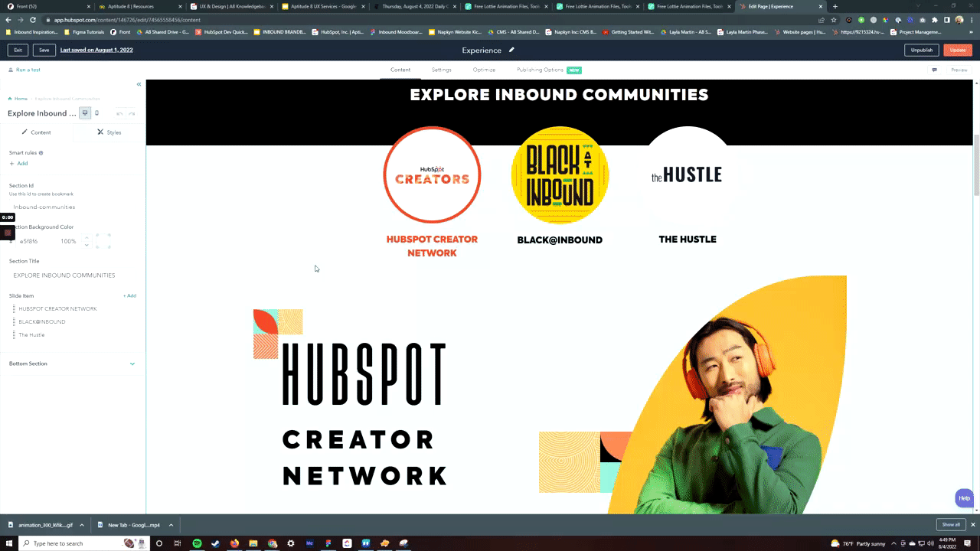980x551 pixels.
Task: Expand the Bottom Section panel
Action: click(x=132, y=364)
